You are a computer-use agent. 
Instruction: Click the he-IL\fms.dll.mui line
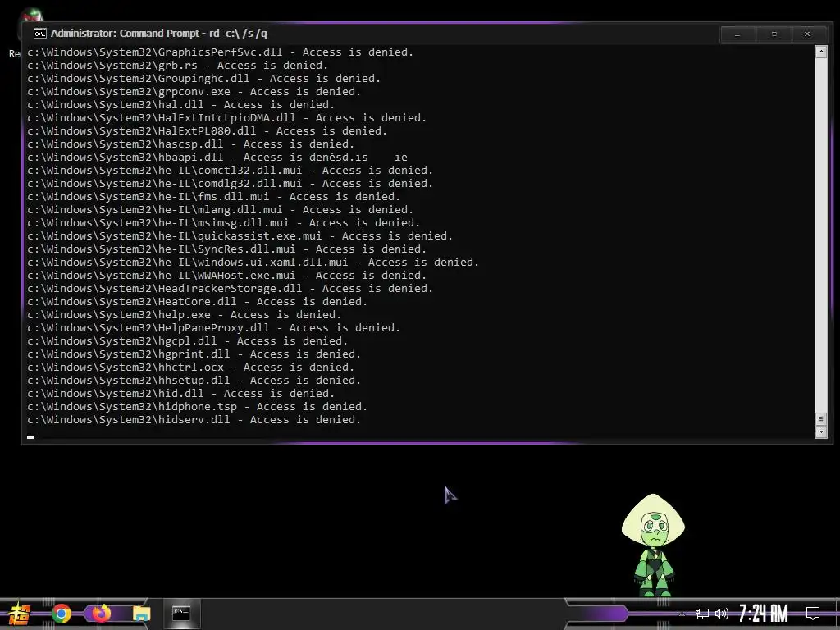214,197
